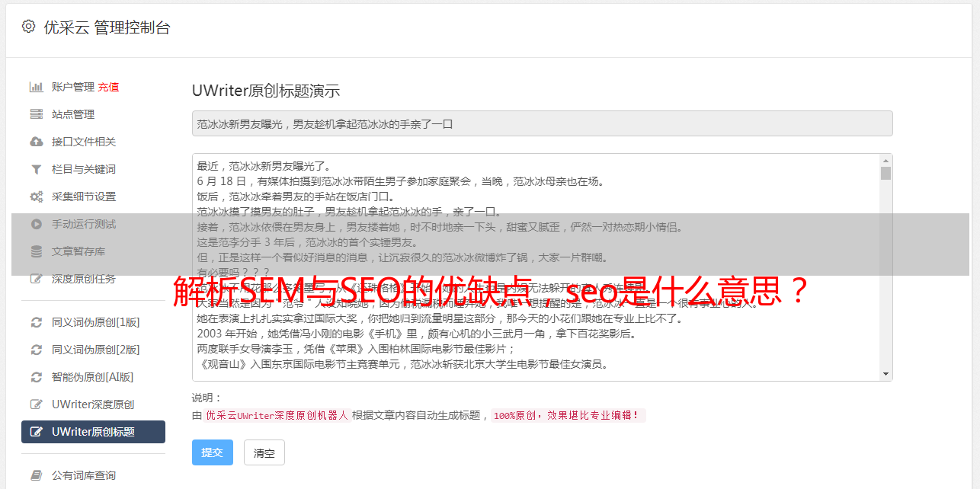Viewport: 980px width, 489px height.
Task: Open the UWriter深度原创 edit icon
Action: click(36, 404)
